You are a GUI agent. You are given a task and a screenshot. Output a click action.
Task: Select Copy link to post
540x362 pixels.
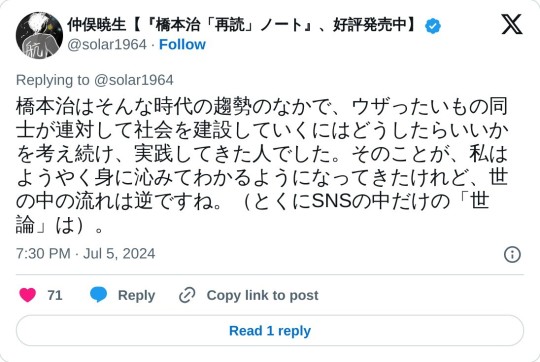262,295
